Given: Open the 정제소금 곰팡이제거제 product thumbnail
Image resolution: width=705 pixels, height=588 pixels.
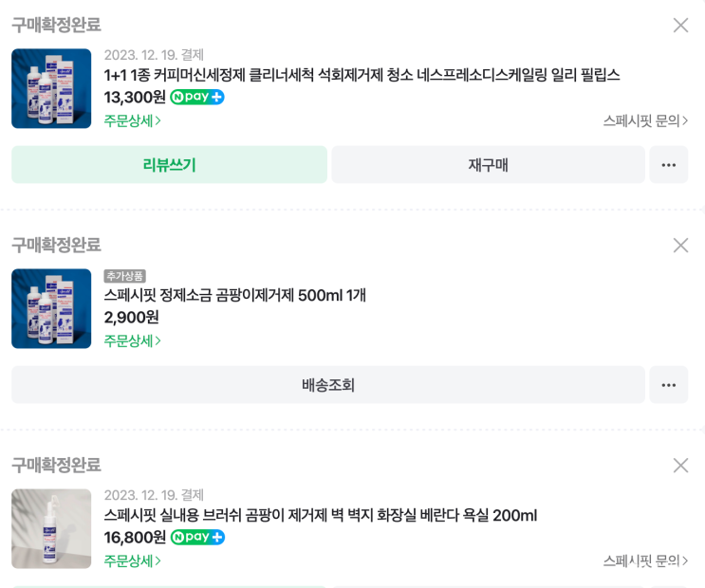Looking at the screenshot, I should click(51, 308).
